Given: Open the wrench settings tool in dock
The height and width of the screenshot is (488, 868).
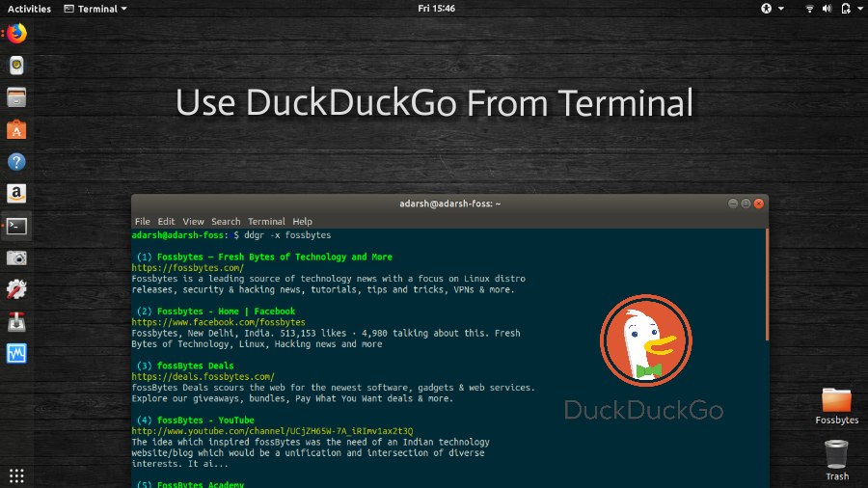Looking at the screenshot, I should (16, 289).
